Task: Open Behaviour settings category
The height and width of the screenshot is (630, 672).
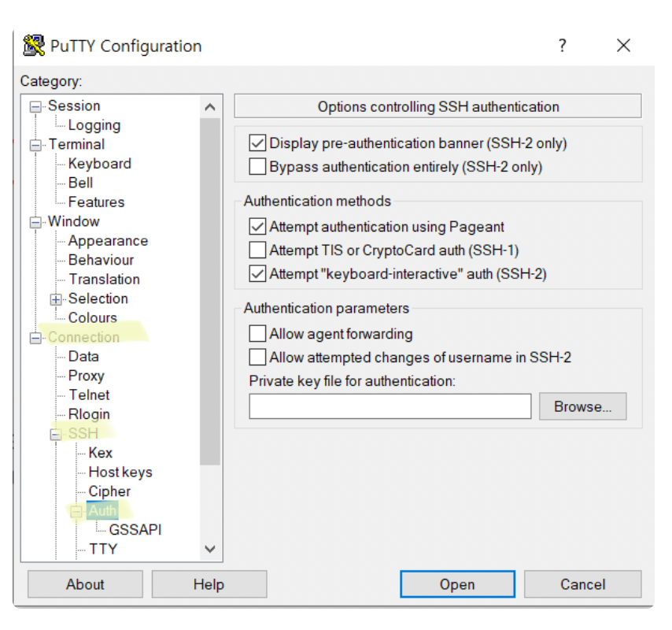Action: (x=101, y=260)
